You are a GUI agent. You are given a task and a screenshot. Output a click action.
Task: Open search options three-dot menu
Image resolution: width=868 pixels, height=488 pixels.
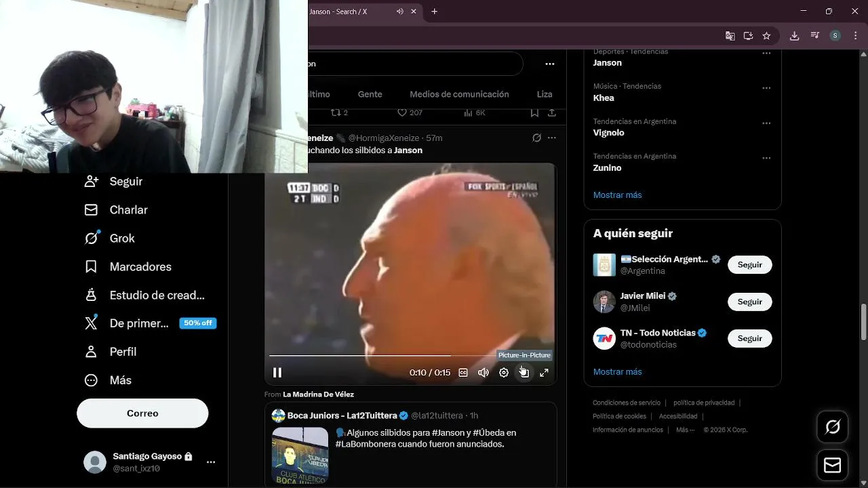tap(550, 64)
